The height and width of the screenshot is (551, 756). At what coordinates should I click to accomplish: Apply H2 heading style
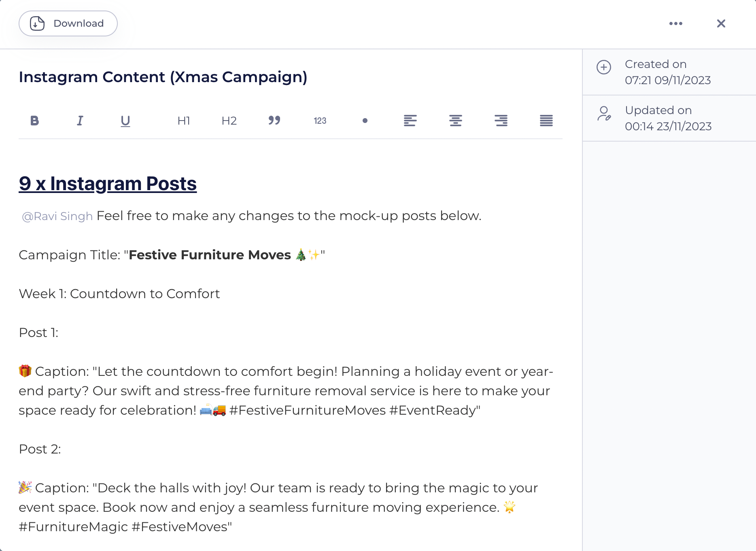tap(229, 121)
